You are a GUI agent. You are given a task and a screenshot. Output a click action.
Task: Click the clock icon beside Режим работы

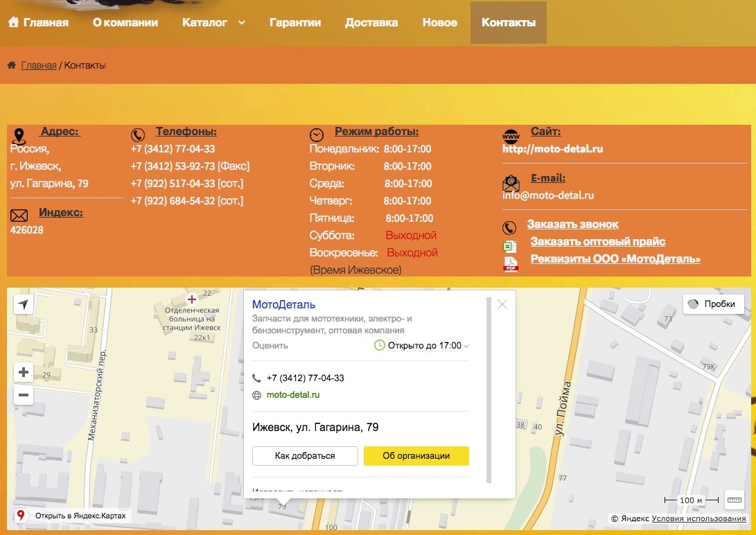pyautogui.click(x=317, y=134)
